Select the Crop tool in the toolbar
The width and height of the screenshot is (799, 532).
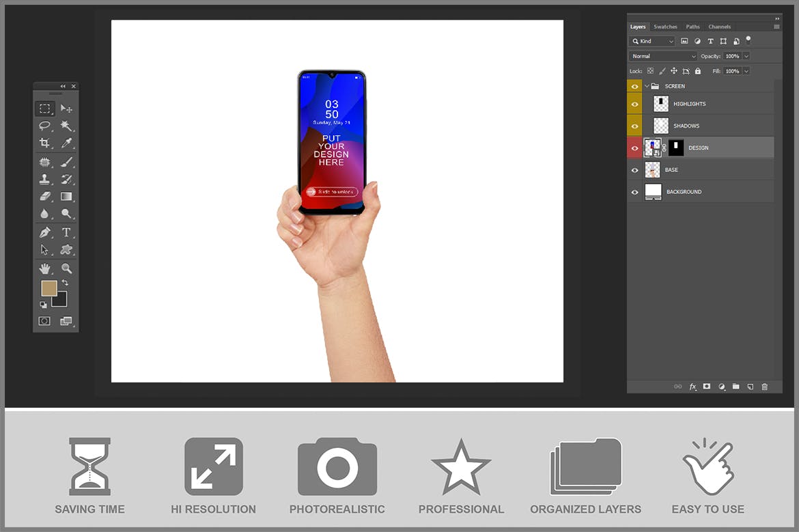click(45, 143)
